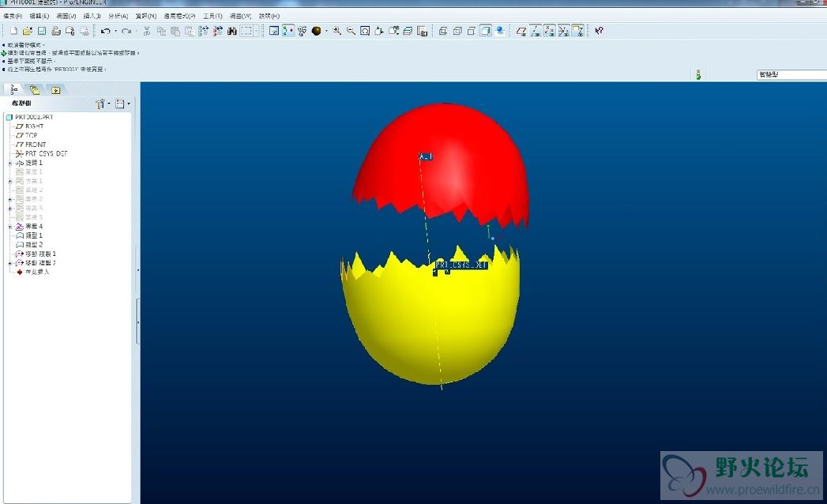Open the selection filter combo box
The width and height of the screenshot is (827, 504).
[x=791, y=75]
